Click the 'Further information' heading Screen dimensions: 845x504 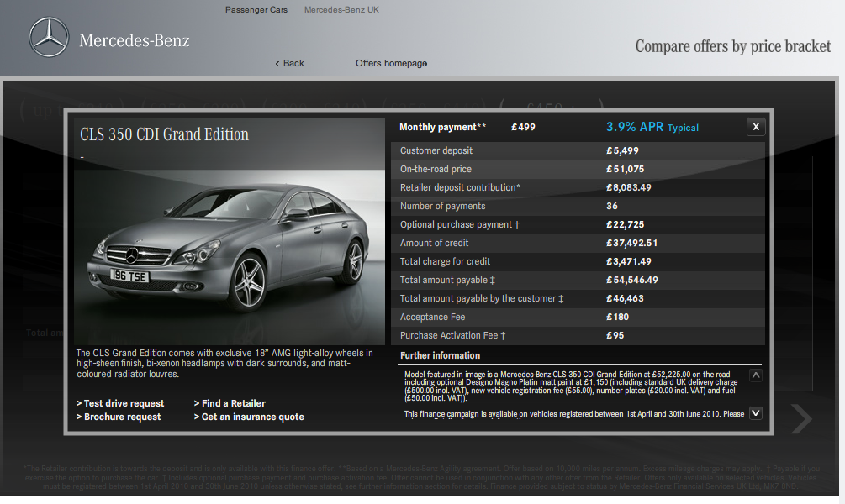coord(440,355)
